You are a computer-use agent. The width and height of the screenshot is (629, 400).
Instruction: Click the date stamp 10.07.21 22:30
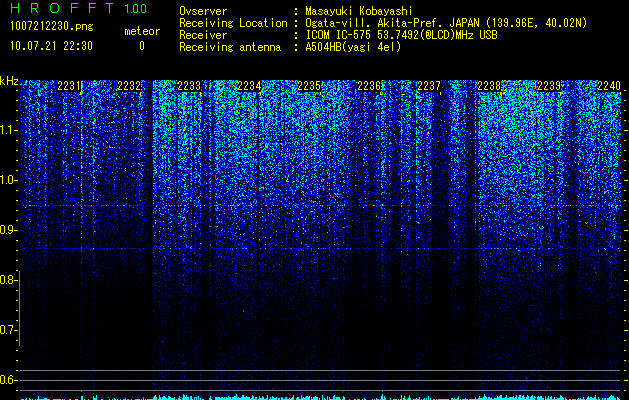51,46
